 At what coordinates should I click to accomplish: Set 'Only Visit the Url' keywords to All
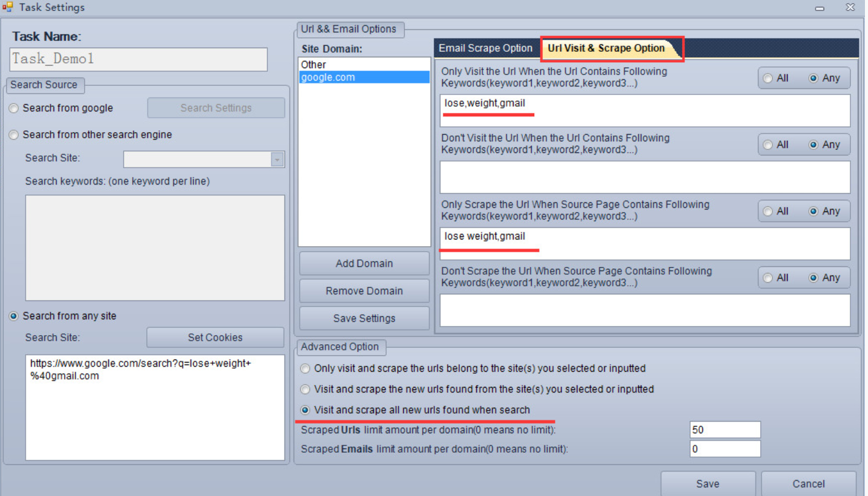768,79
